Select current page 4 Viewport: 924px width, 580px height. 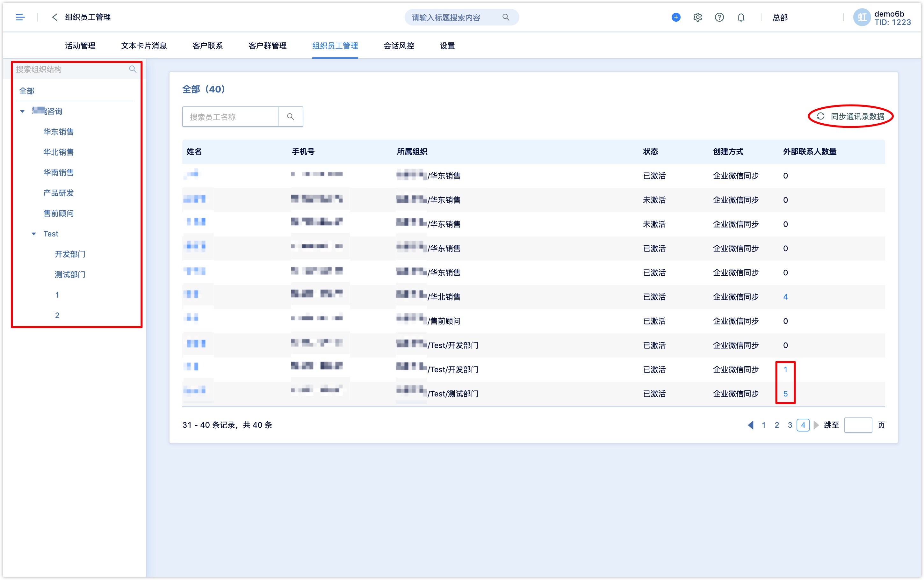pos(803,424)
